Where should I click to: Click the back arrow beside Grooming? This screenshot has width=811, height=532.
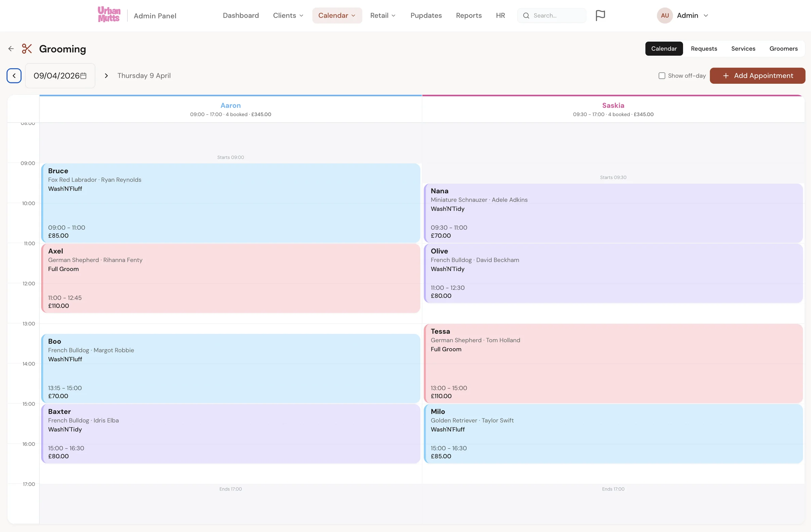[11, 49]
